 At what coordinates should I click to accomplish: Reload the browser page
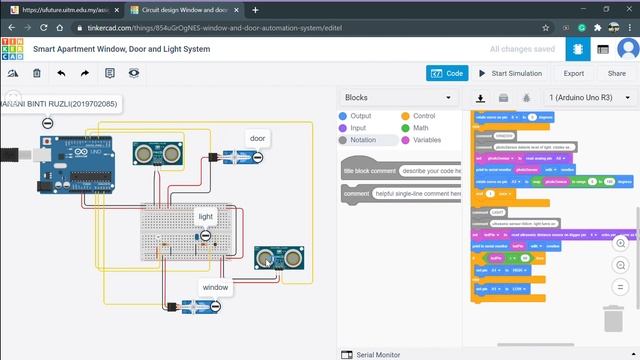tap(44, 28)
